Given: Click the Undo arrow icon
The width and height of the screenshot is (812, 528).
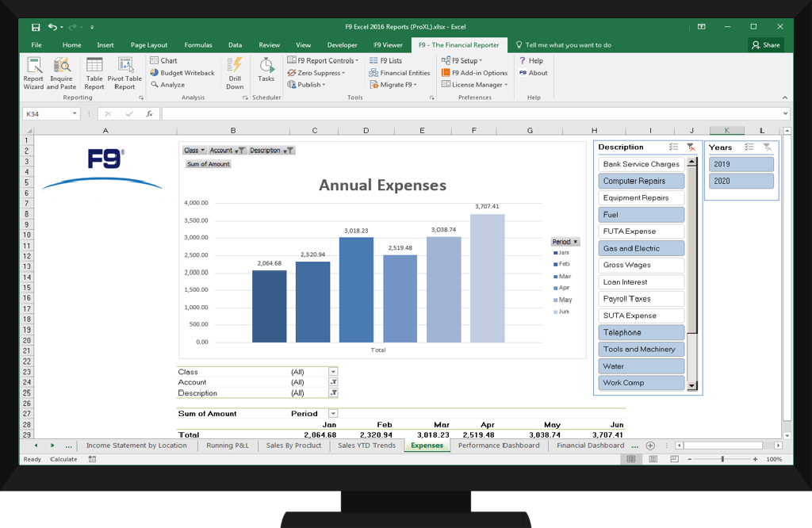Looking at the screenshot, I should pyautogui.click(x=53, y=27).
